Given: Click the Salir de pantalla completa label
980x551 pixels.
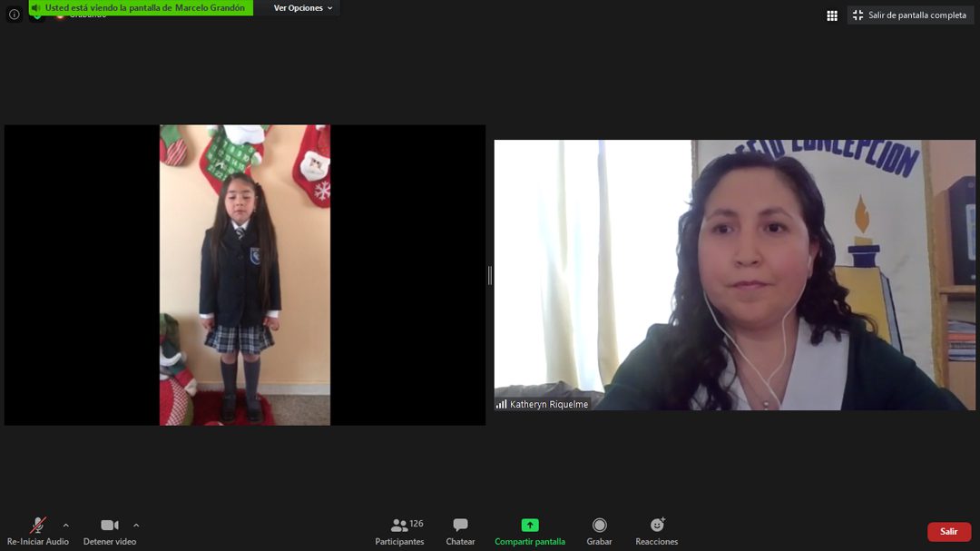Looking at the screenshot, I should coord(916,15).
